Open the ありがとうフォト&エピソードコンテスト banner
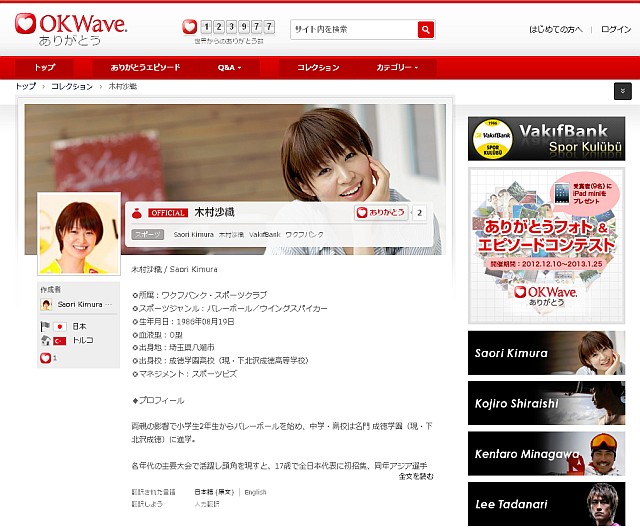This screenshot has width=640, height=531. coord(546,246)
